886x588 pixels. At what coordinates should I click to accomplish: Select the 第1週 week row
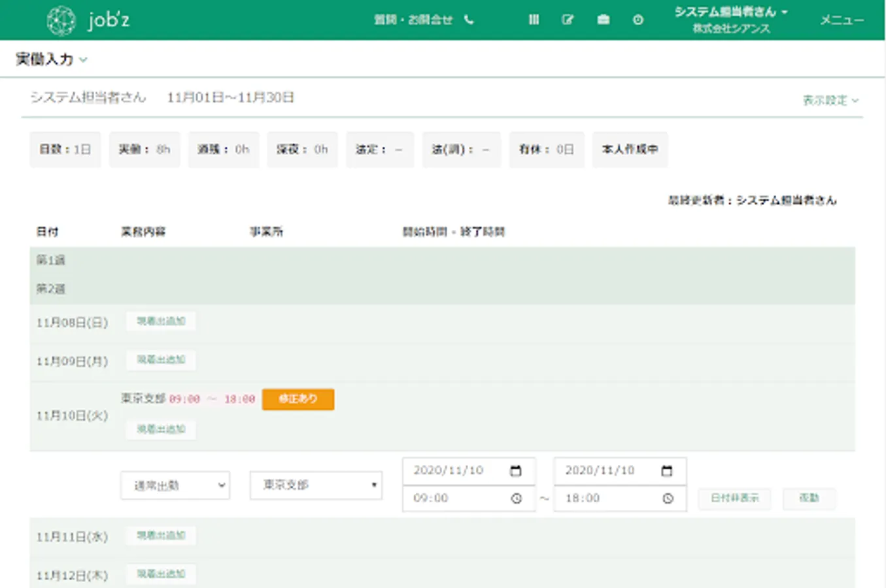[443, 260]
